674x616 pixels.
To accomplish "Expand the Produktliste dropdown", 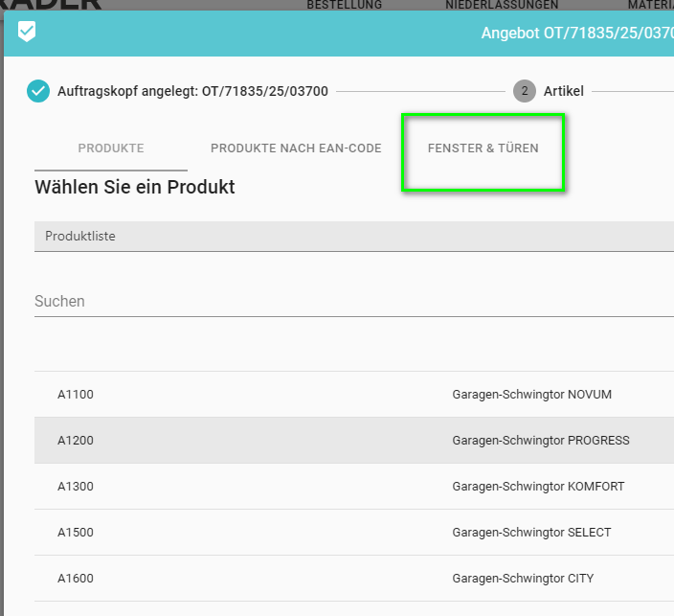I will pos(354,236).
